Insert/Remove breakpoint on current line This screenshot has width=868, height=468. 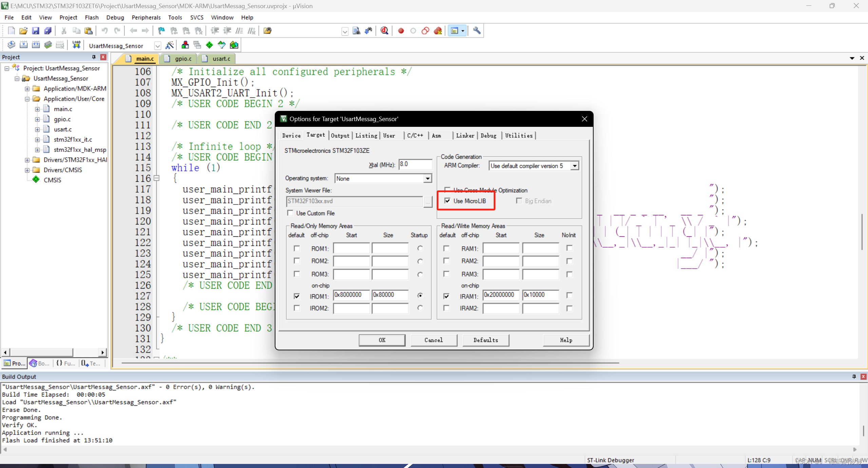pos(401,31)
